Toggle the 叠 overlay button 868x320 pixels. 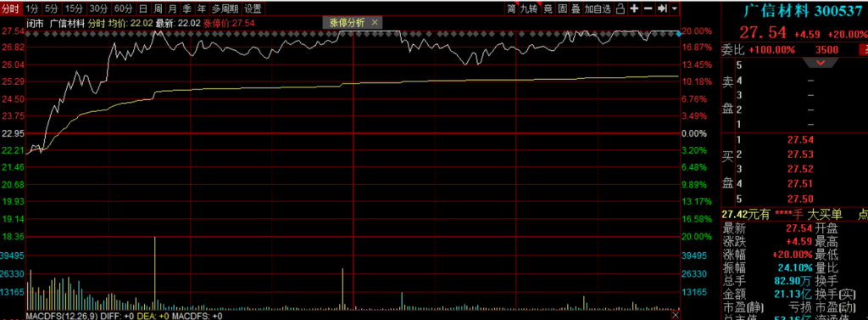click(576, 8)
